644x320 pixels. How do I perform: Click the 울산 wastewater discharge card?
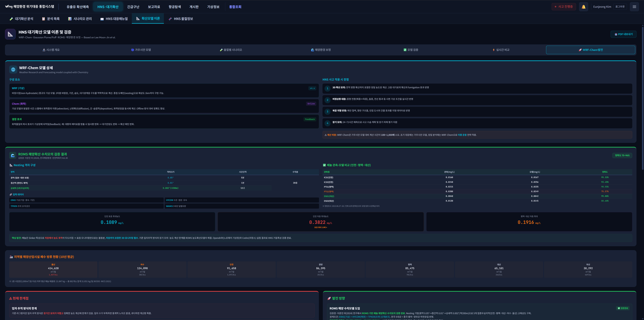(53, 269)
